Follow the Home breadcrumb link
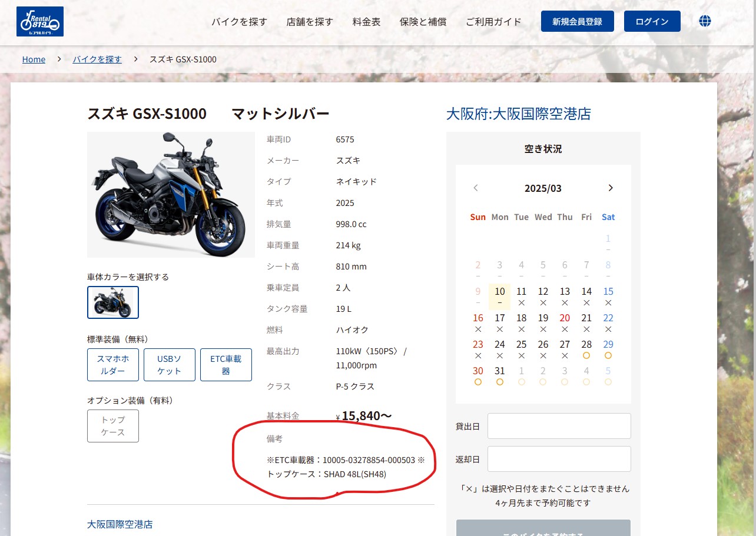Screen dimensions: 756x536 [x=34, y=59]
